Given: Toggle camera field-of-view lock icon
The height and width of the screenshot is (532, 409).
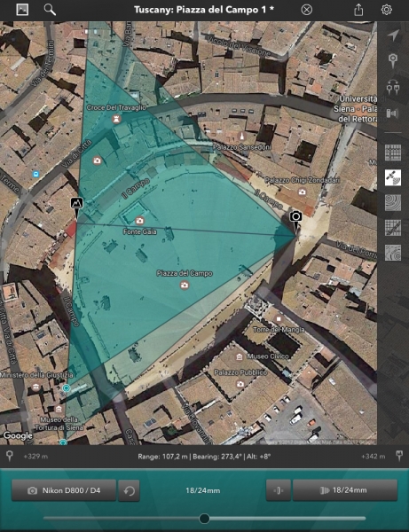Looking at the screenshot, I should pos(393,113).
